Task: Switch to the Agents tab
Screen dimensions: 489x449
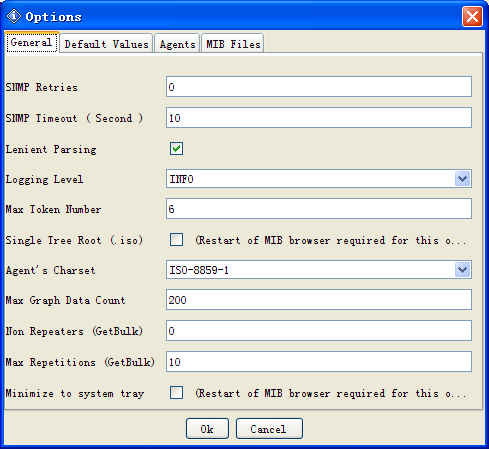Action: 177,44
